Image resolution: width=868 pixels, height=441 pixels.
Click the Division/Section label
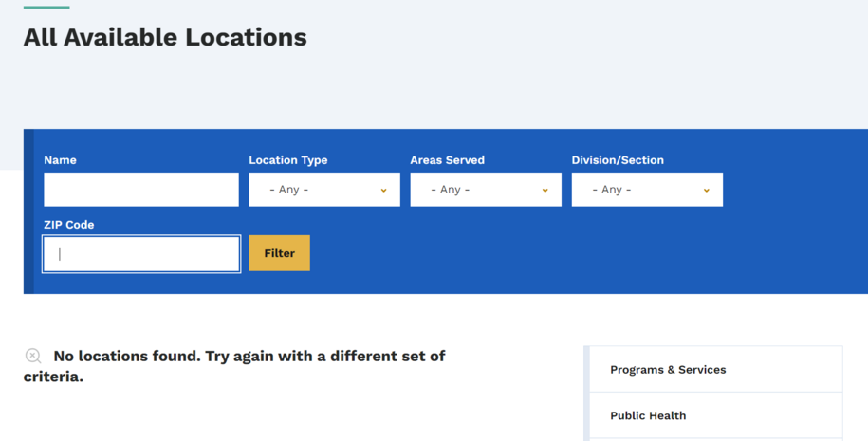(617, 160)
